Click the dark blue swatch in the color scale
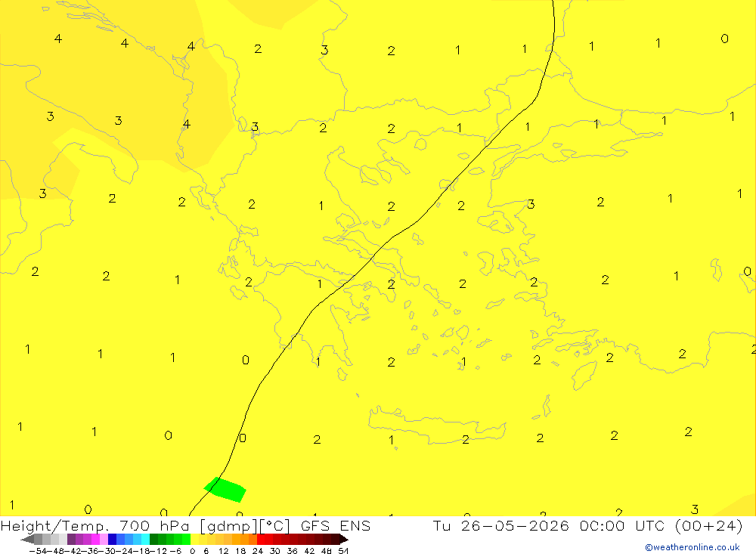Image resolution: width=756 pixels, height=554 pixels. coord(112,539)
